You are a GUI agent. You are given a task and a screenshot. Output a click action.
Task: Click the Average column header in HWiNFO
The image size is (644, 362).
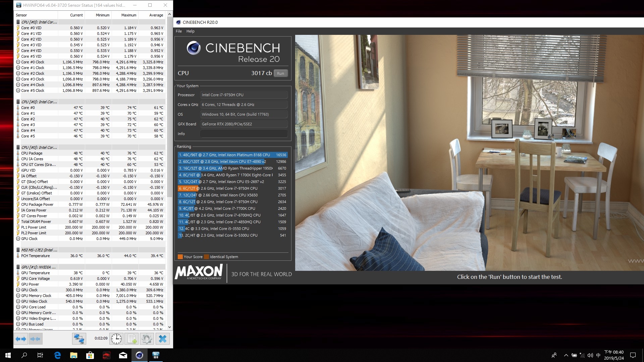[152, 15]
